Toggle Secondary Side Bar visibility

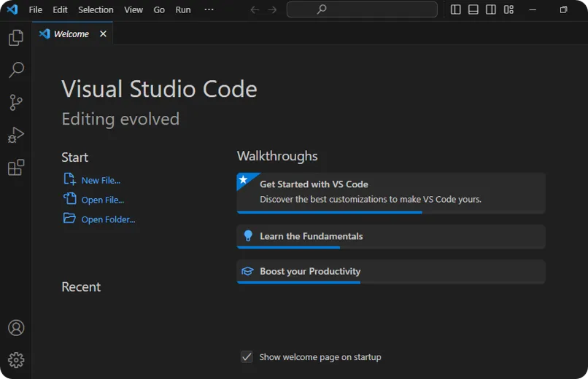[491, 9]
